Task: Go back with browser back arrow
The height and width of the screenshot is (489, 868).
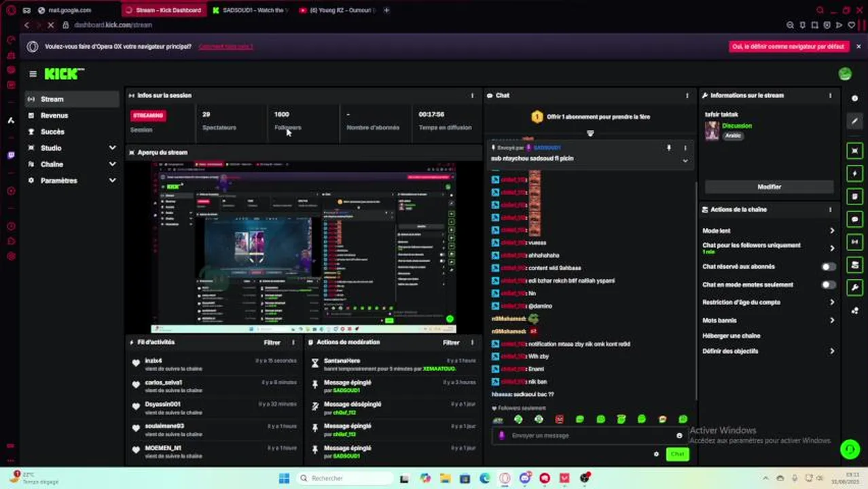Action: pos(26,25)
